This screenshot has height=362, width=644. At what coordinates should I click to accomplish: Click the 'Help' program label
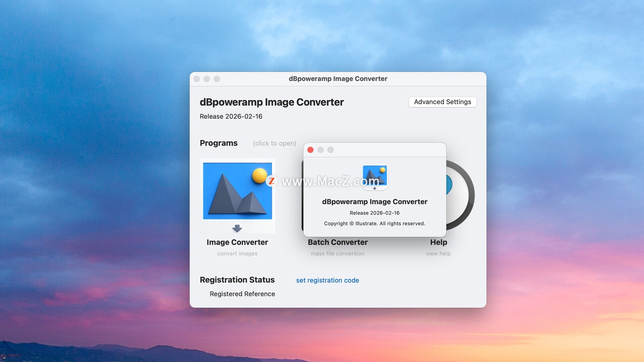(438, 242)
